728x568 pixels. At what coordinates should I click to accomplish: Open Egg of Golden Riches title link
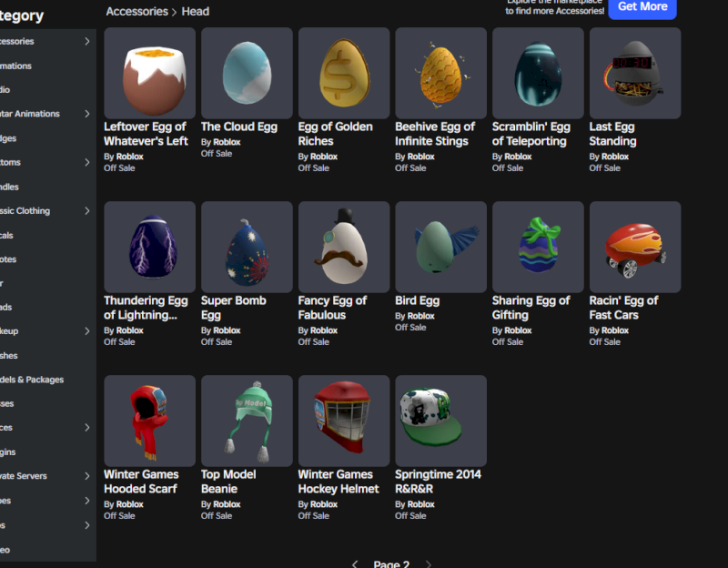(x=335, y=134)
